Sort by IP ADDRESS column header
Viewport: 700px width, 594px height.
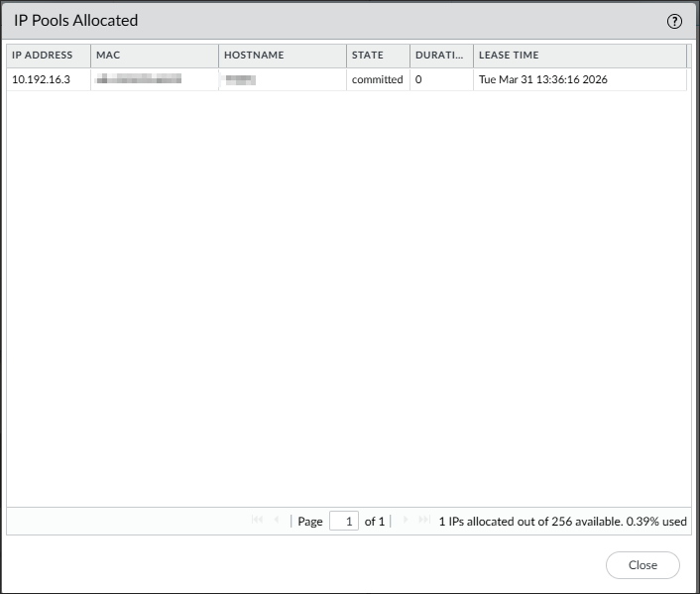[x=49, y=56]
